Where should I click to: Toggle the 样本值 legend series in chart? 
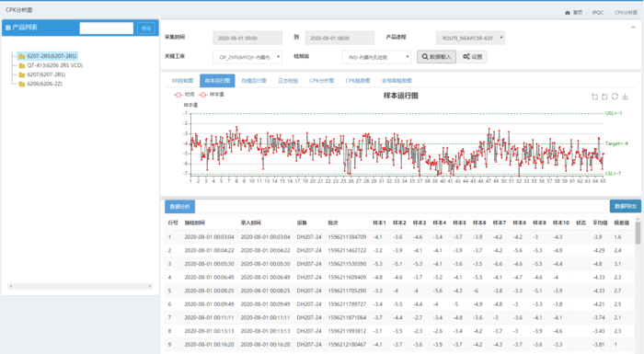pos(212,95)
